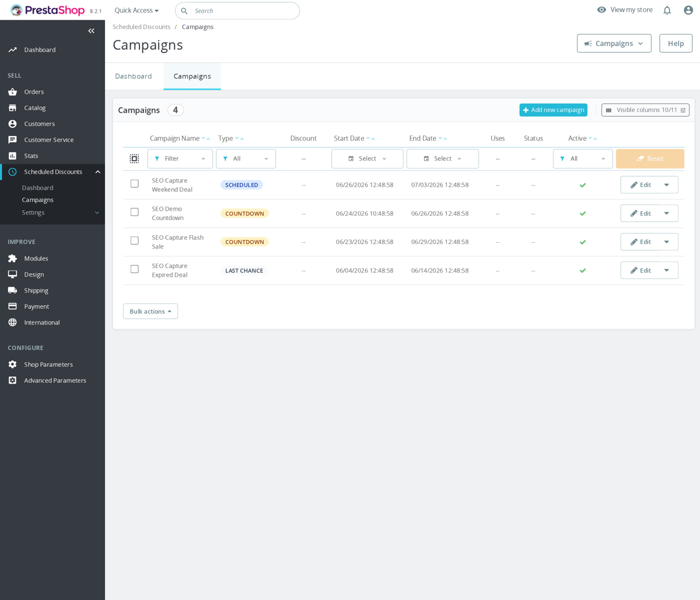Open Campaigns under Scheduled Discounts in the sidebar
The image size is (700, 600).
37,200
